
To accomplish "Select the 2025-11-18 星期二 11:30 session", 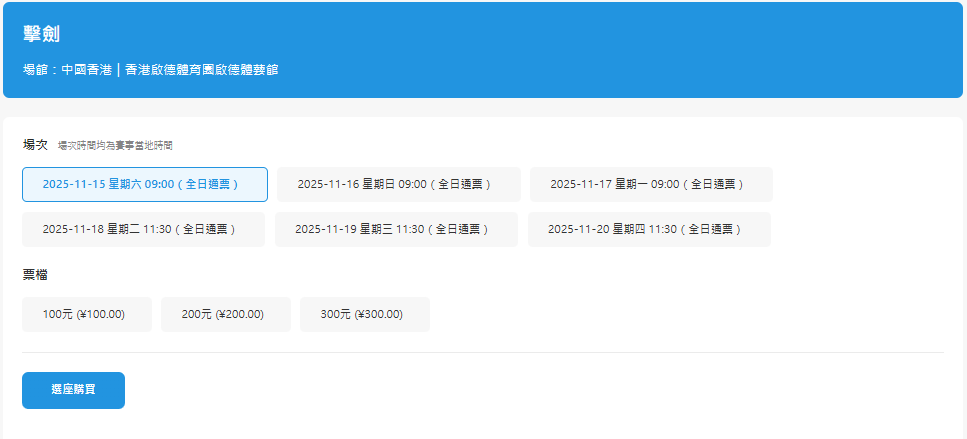I will click(x=143, y=229).
